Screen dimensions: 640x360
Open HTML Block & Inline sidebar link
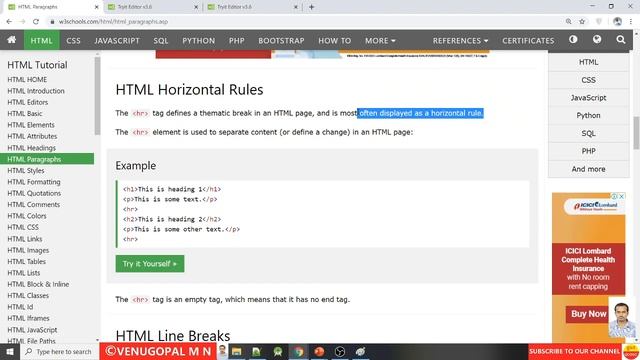[x=38, y=284]
